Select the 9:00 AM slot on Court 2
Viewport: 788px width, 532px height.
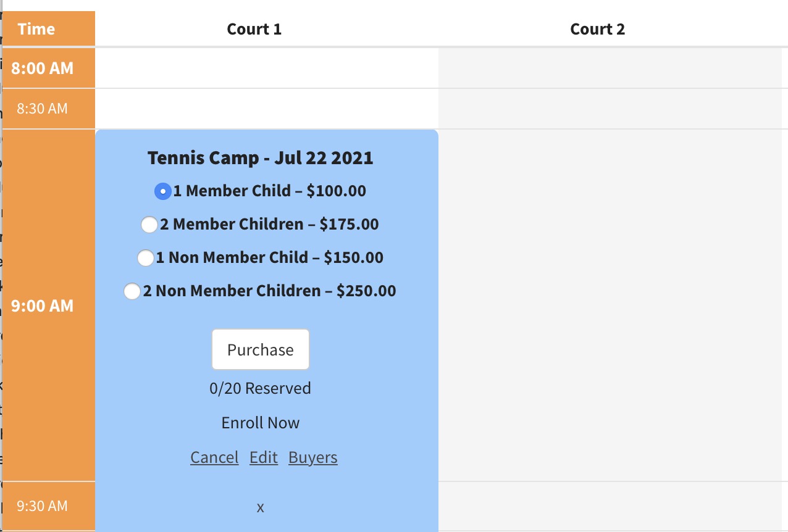[x=610, y=305]
